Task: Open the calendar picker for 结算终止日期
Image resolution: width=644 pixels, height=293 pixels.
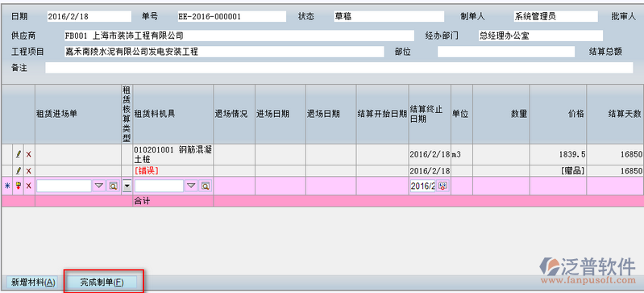Action: tap(442, 186)
